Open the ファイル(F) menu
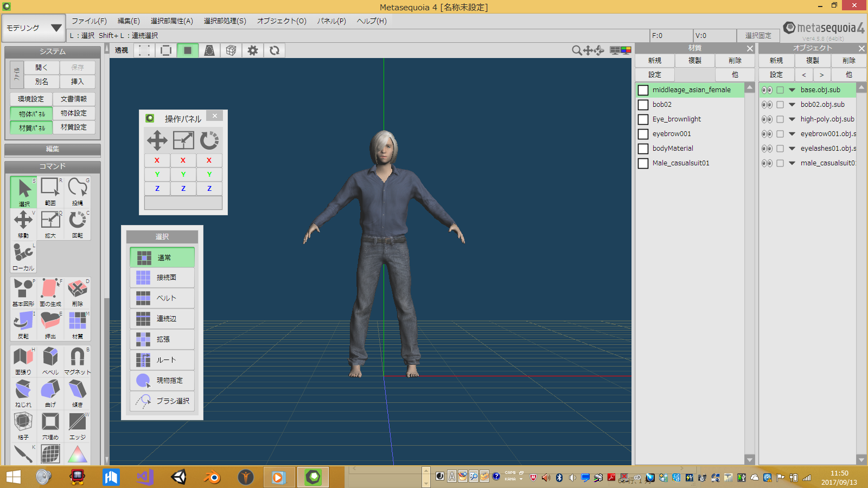The image size is (868, 488). [x=89, y=21]
